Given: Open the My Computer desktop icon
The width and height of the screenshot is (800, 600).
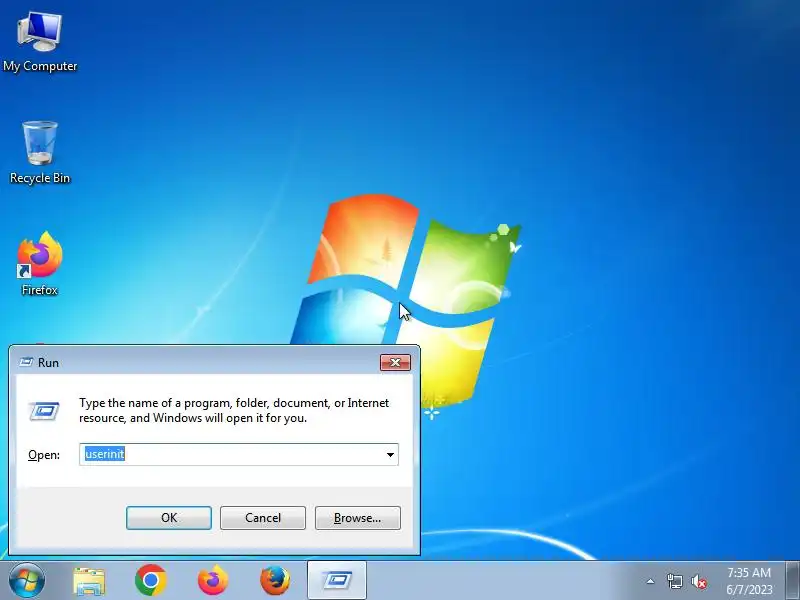Looking at the screenshot, I should [x=40, y=42].
